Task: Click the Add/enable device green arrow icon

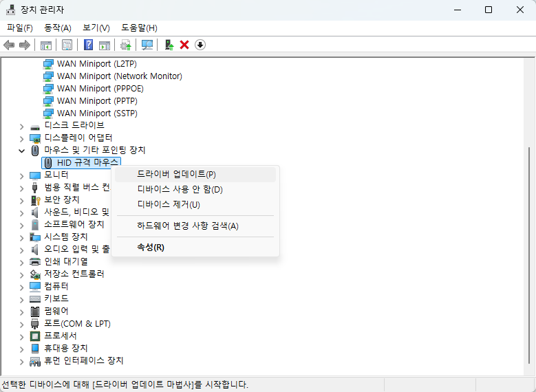Action: pos(169,45)
